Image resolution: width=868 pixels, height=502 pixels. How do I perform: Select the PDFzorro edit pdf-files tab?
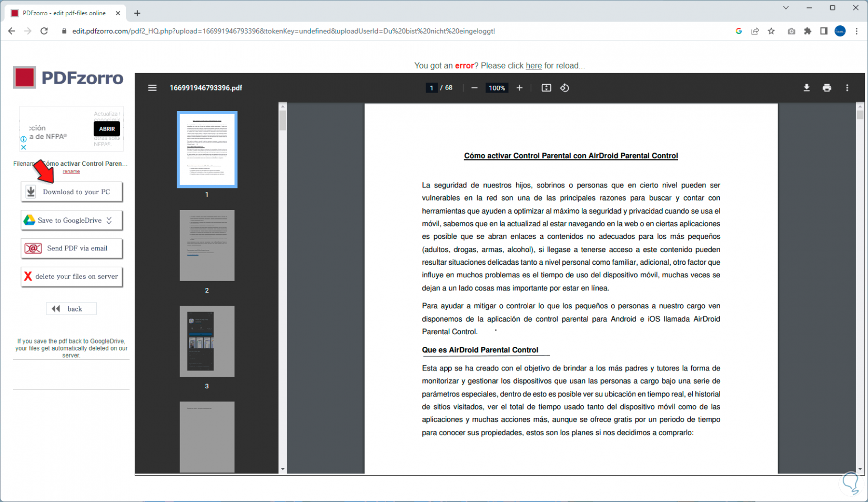[x=64, y=13]
